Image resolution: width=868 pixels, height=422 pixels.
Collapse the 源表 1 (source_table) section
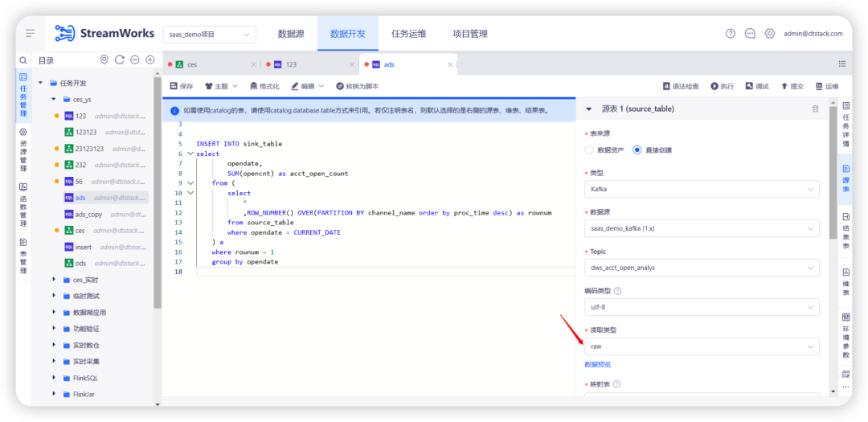(x=589, y=109)
